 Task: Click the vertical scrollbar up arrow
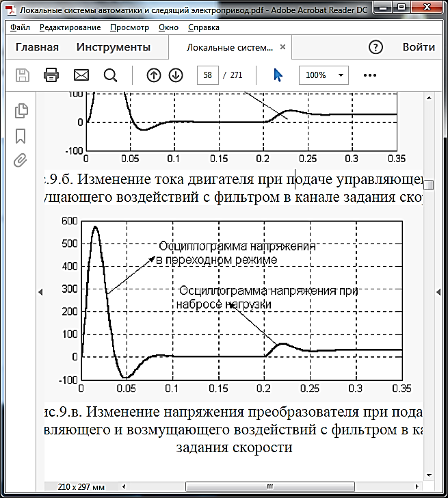tap(429, 98)
